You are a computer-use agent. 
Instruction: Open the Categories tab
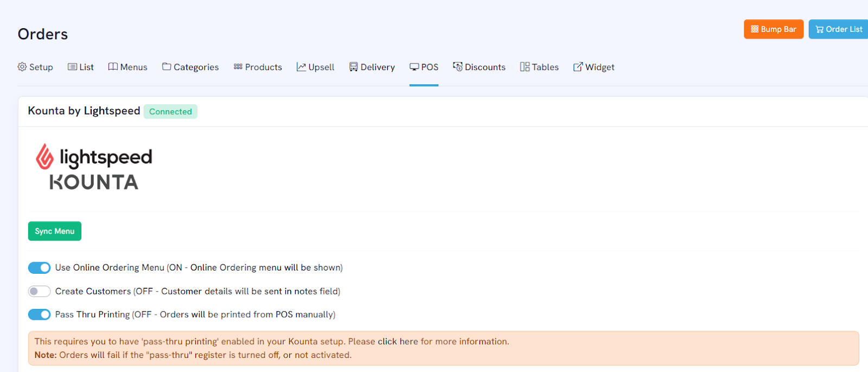tap(190, 67)
